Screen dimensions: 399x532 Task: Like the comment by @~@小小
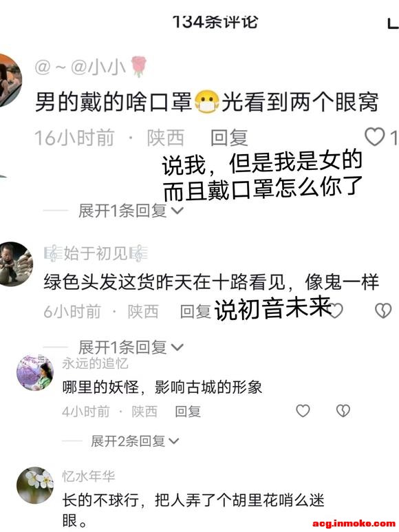375,137
